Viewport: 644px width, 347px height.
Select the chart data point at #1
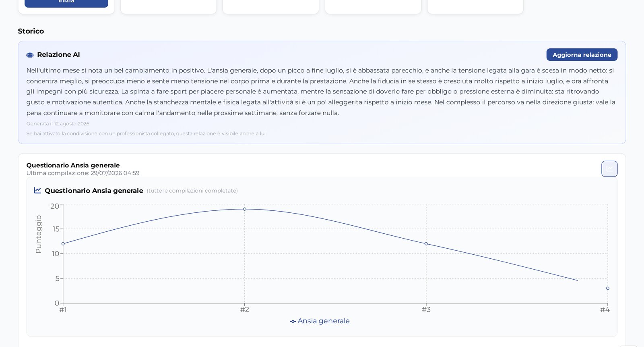(x=63, y=244)
